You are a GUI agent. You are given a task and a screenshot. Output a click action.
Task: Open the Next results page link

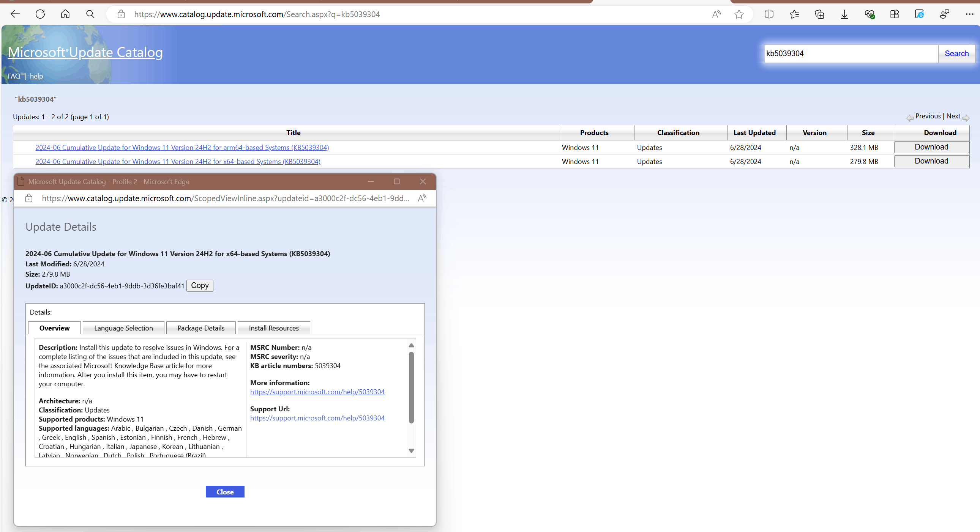pyautogui.click(x=953, y=116)
